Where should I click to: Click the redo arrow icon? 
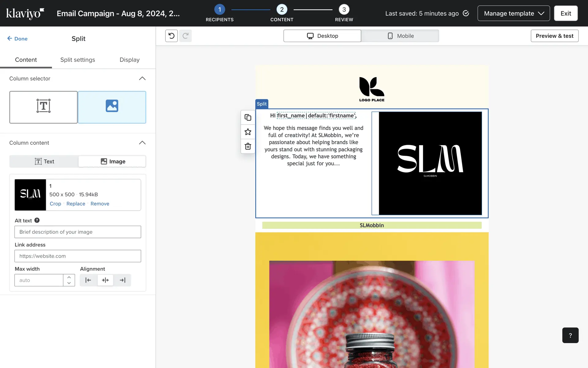(185, 36)
